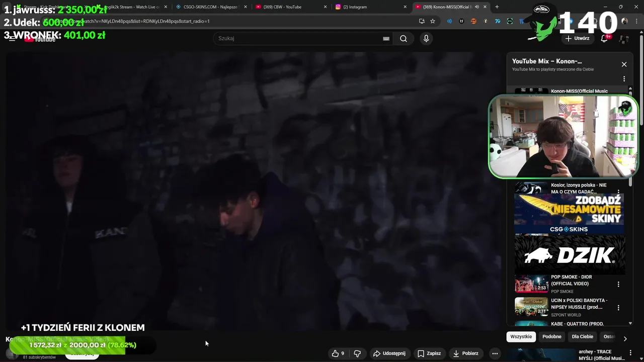
Task: Click the Udostępnij share button
Action: click(389, 353)
